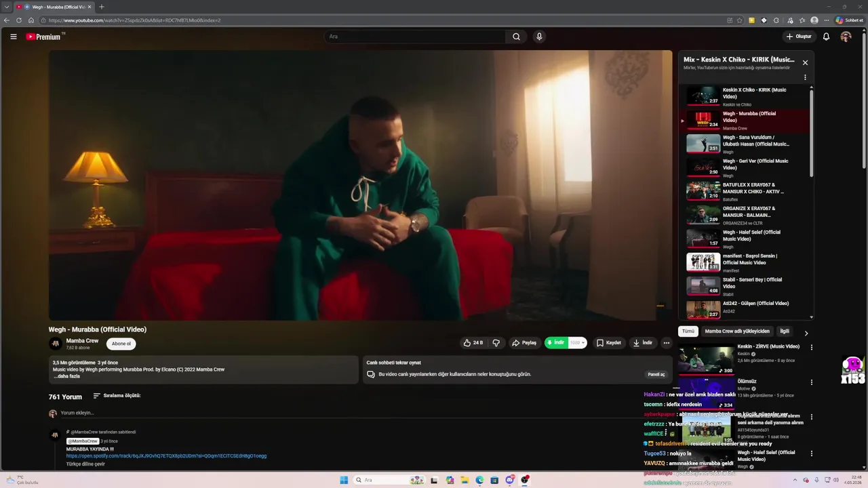Open File Explorer from taskbar
This screenshot has height=488, width=868.
click(x=465, y=480)
